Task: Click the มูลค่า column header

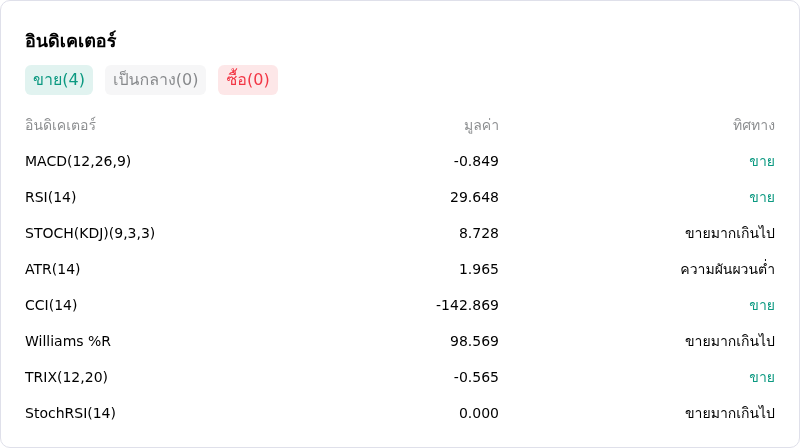Action: [x=481, y=125]
